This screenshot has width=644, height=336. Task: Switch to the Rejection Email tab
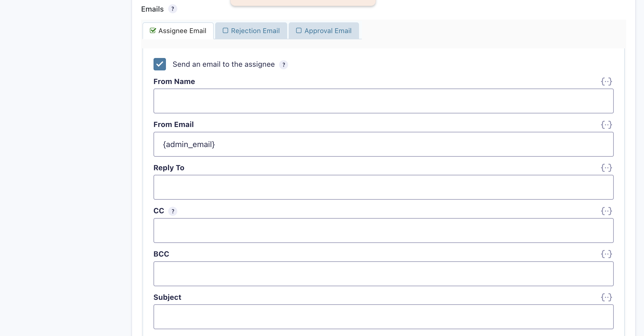click(251, 31)
